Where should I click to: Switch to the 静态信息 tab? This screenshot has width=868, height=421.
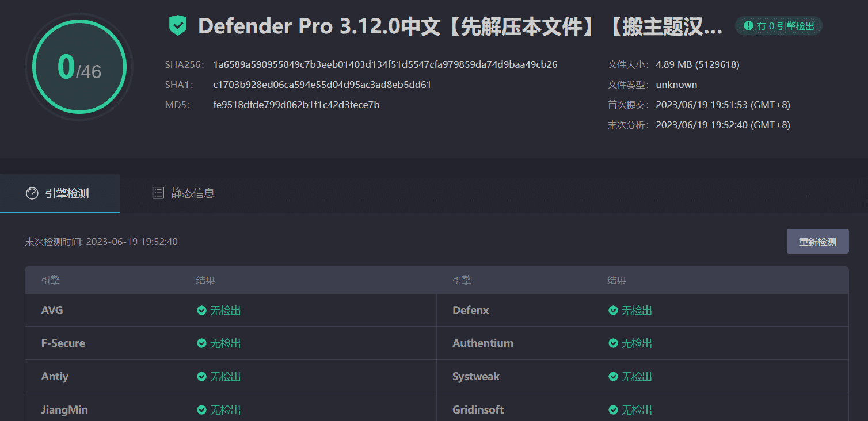[183, 193]
